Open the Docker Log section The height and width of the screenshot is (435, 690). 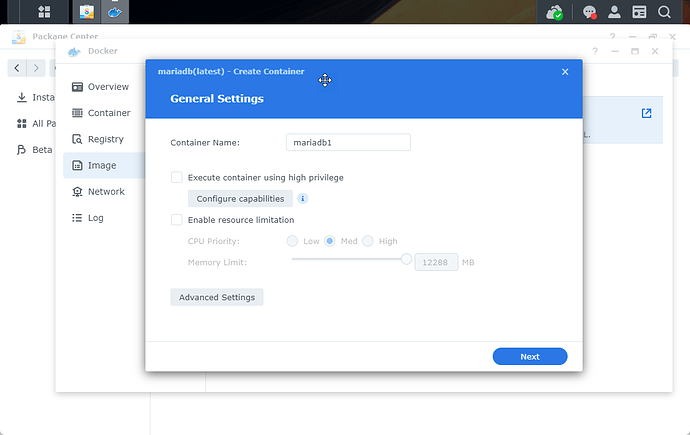pos(95,217)
